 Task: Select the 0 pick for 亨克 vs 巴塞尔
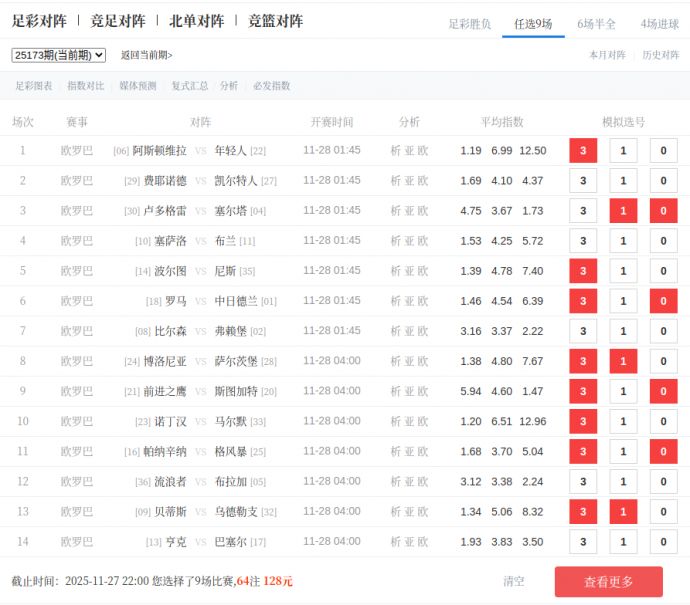click(x=663, y=542)
